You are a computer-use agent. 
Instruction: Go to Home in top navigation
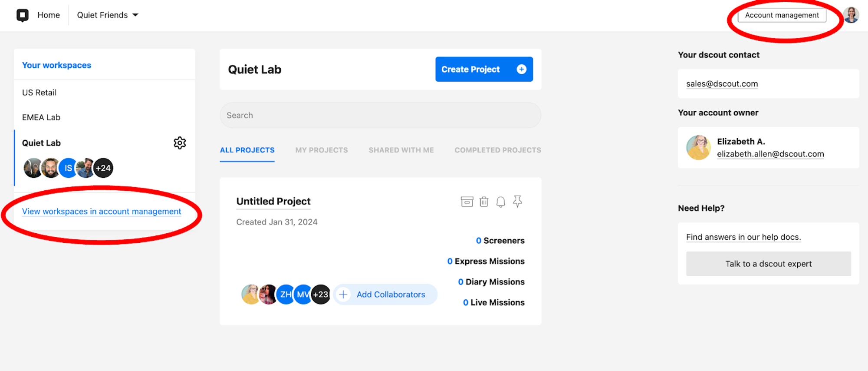(x=49, y=15)
